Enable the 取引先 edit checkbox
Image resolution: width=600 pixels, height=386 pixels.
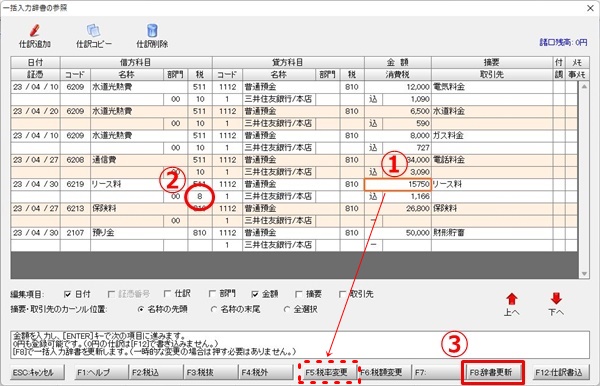342,294
